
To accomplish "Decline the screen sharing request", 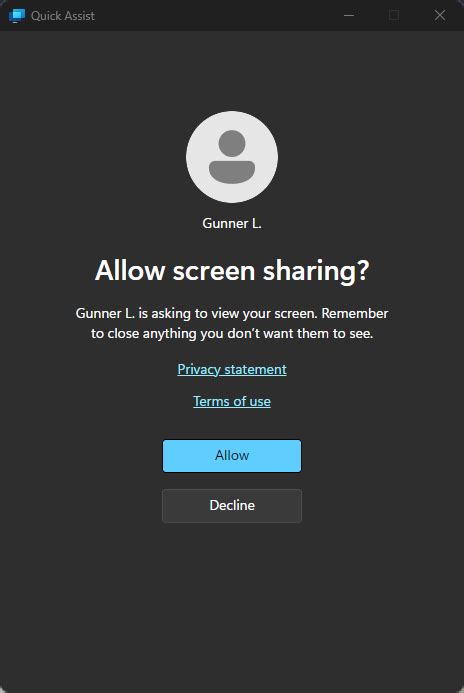I will 232,506.
